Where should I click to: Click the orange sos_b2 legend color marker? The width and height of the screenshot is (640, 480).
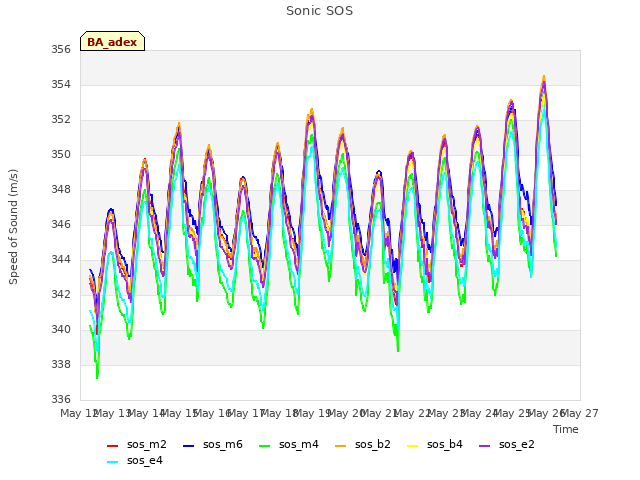pos(340,446)
